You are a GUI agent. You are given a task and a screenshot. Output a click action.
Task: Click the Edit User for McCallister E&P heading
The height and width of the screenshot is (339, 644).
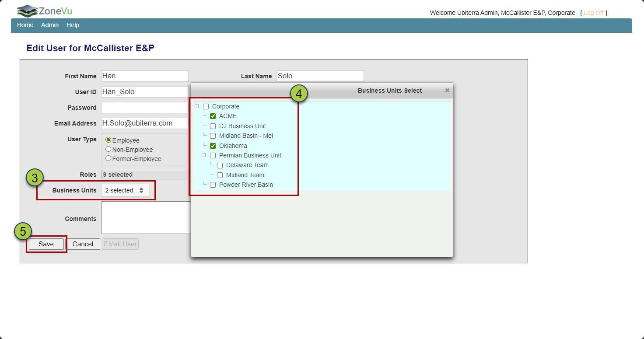tap(91, 48)
